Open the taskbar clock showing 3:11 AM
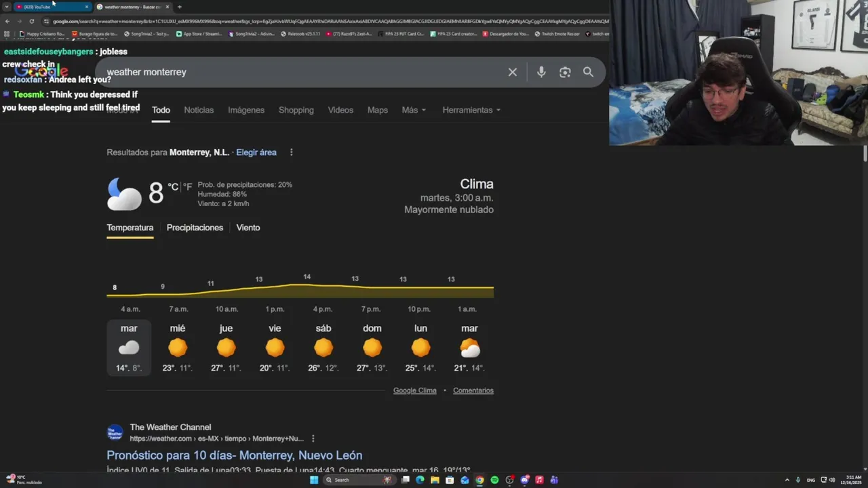Image resolution: width=868 pixels, height=488 pixels. tap(852, 480)
